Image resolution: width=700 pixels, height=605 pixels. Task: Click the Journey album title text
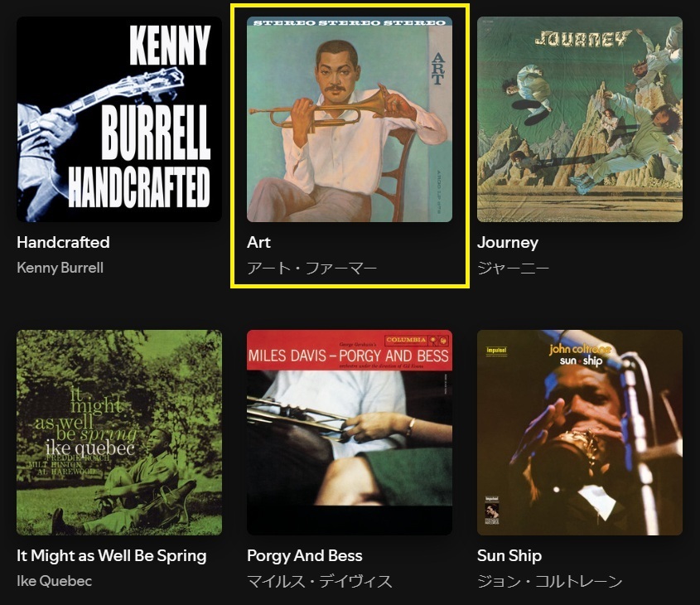tap(508, 243)
